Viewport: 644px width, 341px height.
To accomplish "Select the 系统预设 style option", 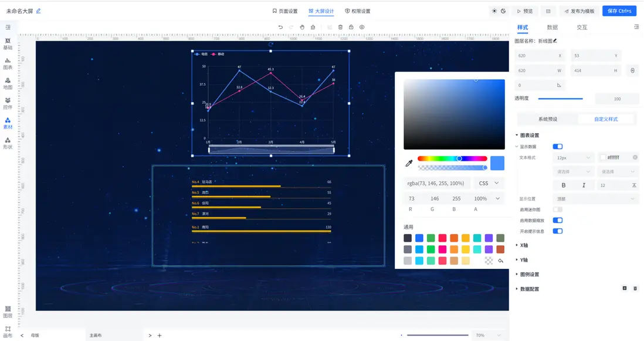I will tap(548, 119).
